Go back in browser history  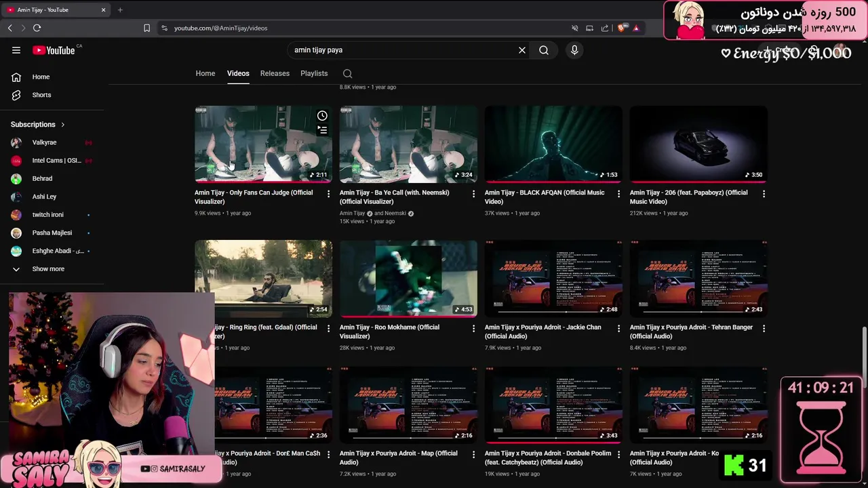pos(9,28)
